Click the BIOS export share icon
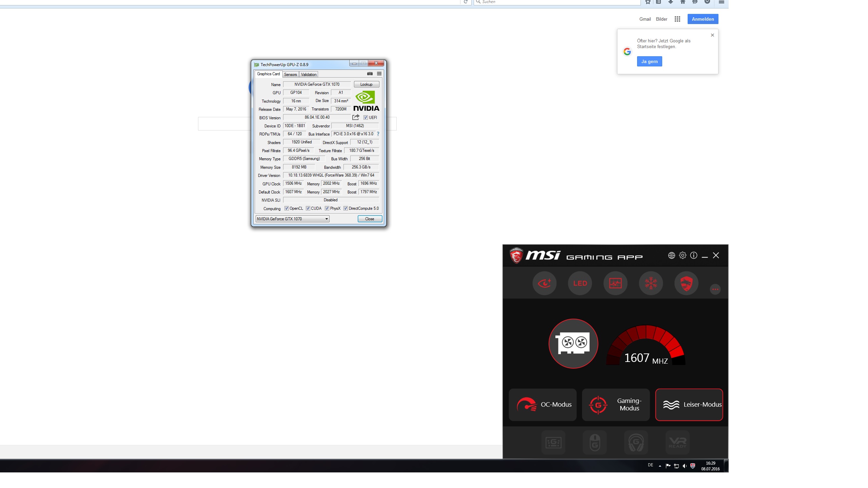 [355, 117]
